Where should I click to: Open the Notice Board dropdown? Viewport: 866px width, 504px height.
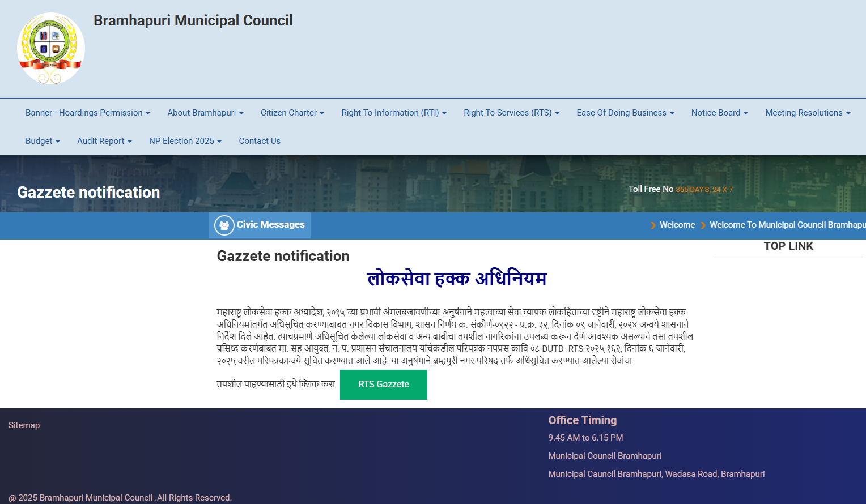pos(719,113)
